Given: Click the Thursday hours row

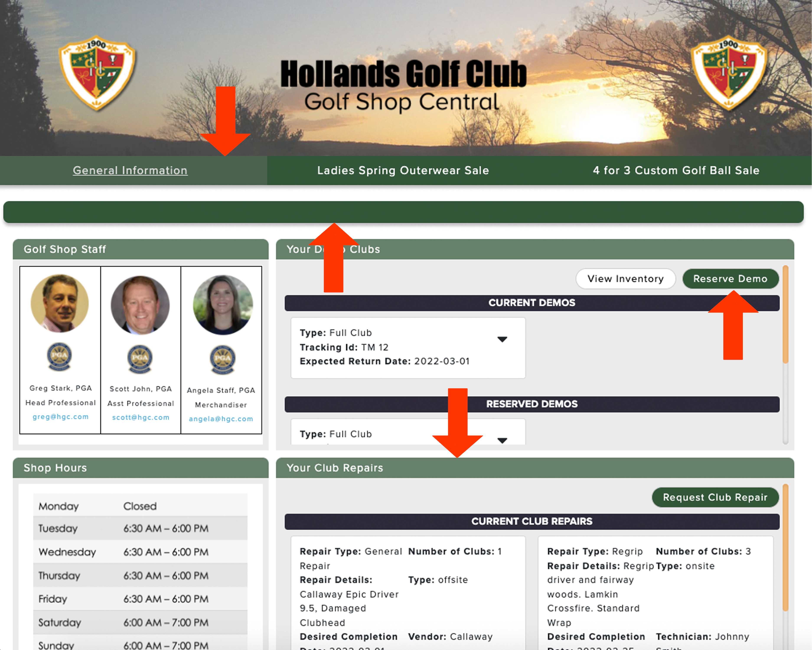Looking at the screenshot, I should 140,575.
